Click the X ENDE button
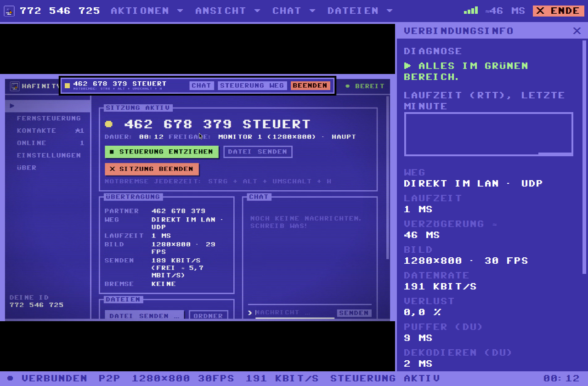Image resolution: width=588 pixels, height=386 pixels. pyautogui.click(x=558, y=11)
